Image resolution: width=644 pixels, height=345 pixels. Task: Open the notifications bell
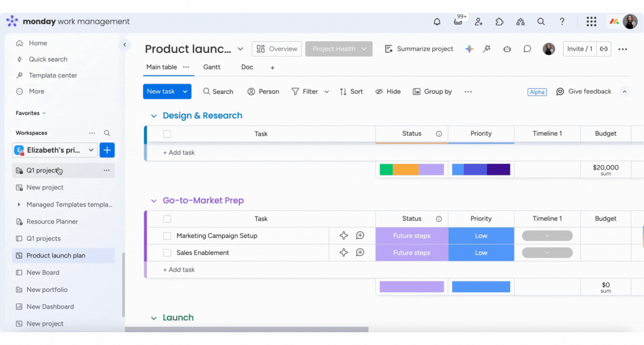pyautogui.click(x=436, y=22)
